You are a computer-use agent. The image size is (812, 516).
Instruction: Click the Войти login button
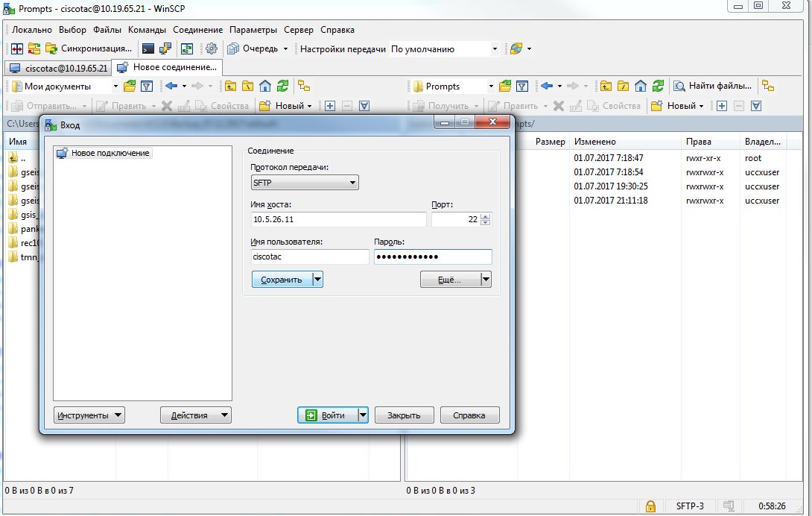click(x=327, y=415)
